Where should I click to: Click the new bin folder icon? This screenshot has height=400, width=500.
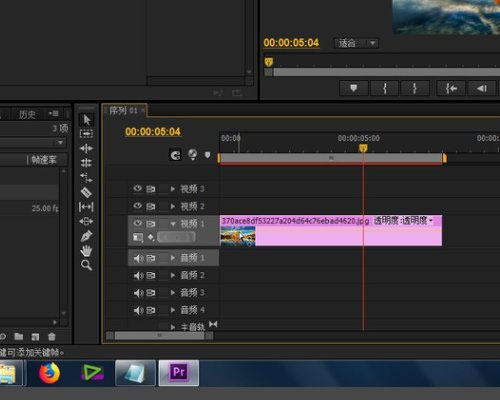point(19,337)
